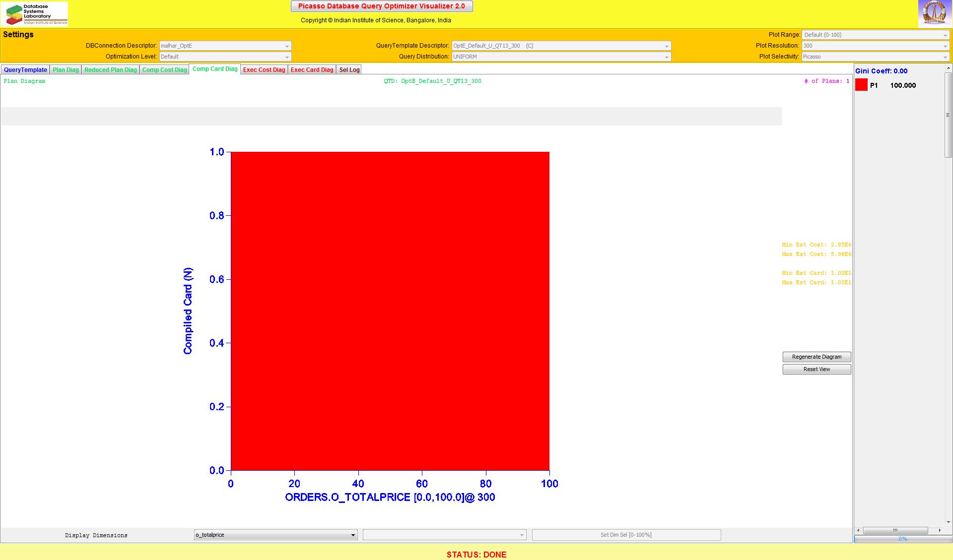Open the DBConnection Descriptor dropdown
The width and height of the screenshot is (953, 560).
(x=225, y=46)
